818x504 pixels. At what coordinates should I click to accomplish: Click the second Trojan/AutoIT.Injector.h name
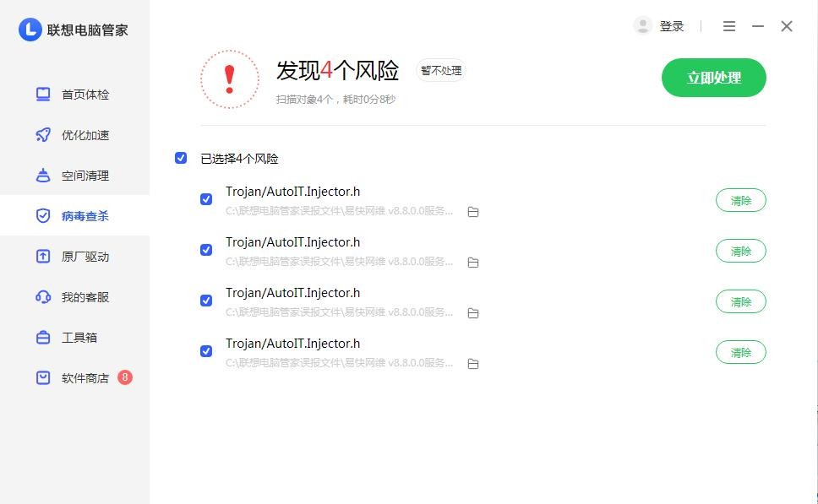coord(292,242)
